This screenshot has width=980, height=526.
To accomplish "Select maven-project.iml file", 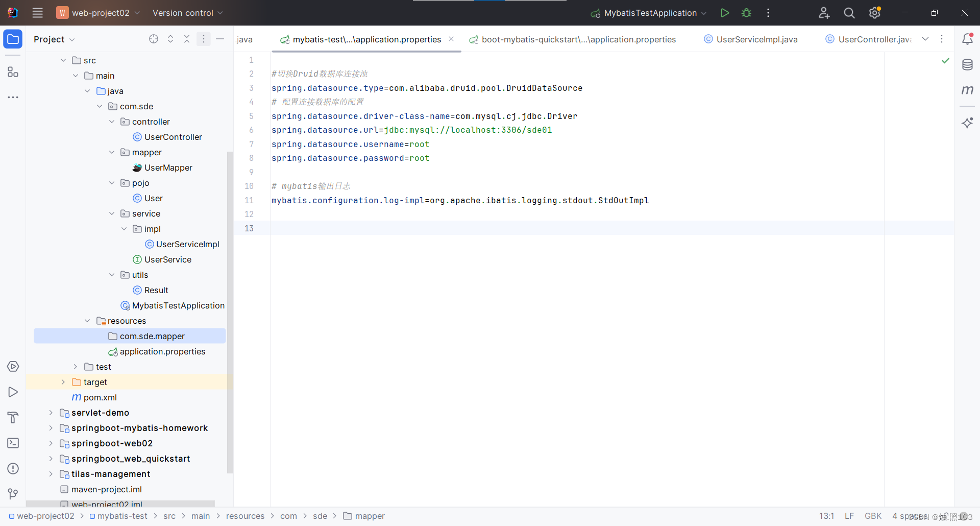I will click(x=101, y=489).
